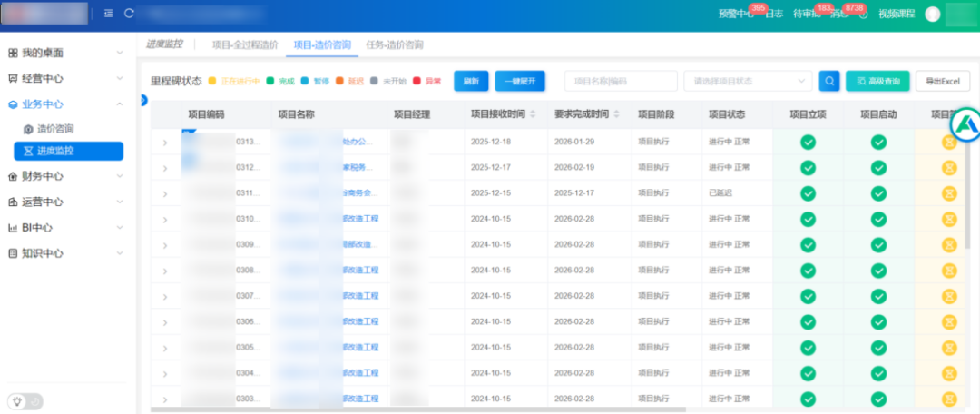Image resolution: width=980 pixels, height=414 pixels.
Task: Toggle the light/dark theme switch
Action: pos(24,401)
